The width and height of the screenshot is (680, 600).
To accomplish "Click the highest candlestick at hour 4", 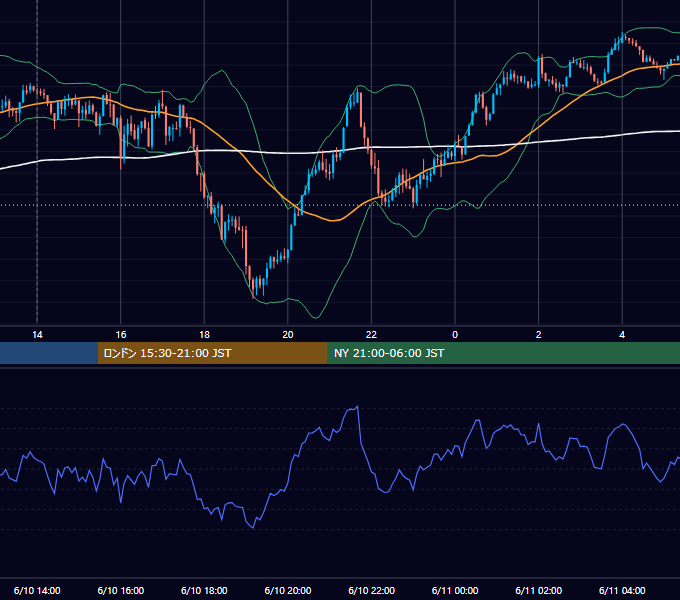I will pos(622,38).
